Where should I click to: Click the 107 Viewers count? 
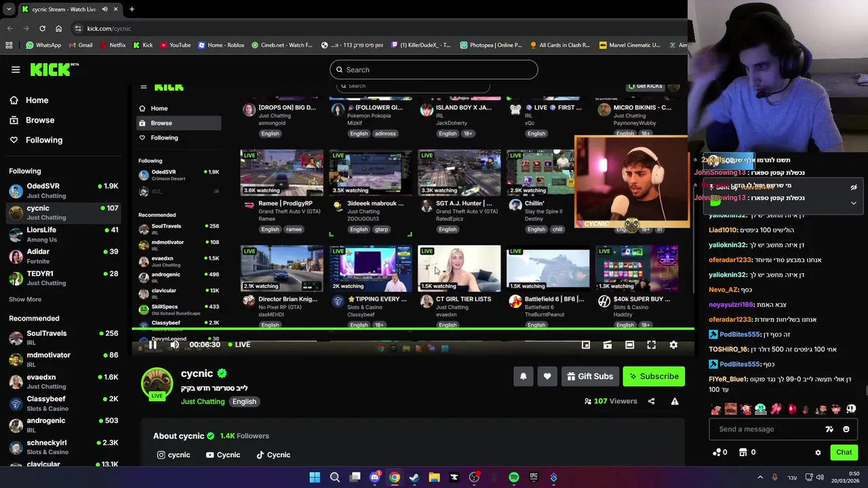point(610,401)
